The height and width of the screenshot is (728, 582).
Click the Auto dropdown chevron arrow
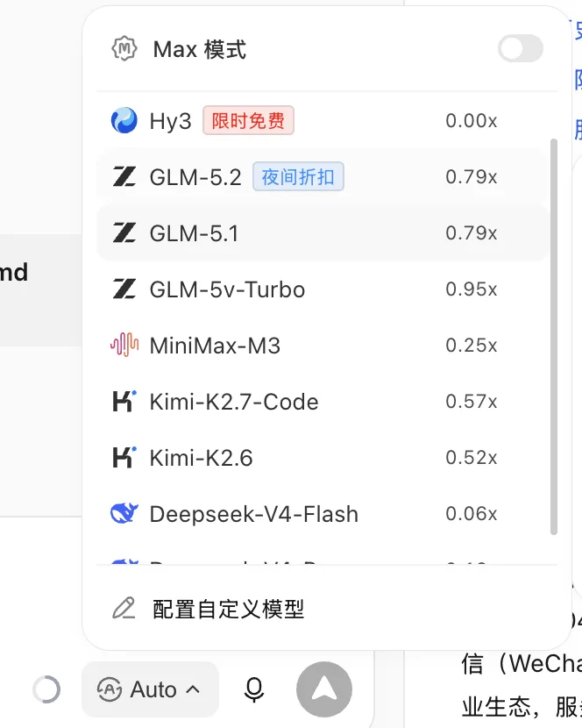tap(193, 689)
